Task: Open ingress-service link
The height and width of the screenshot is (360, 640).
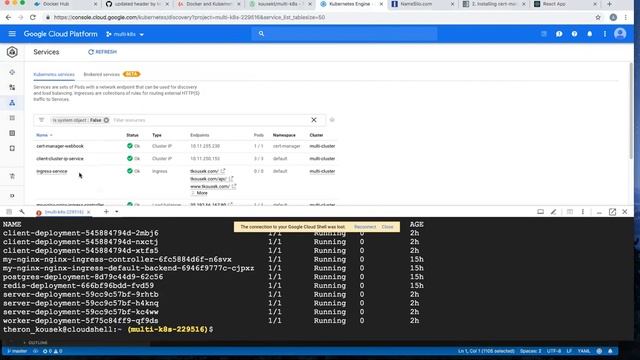Action: (51, 171)
